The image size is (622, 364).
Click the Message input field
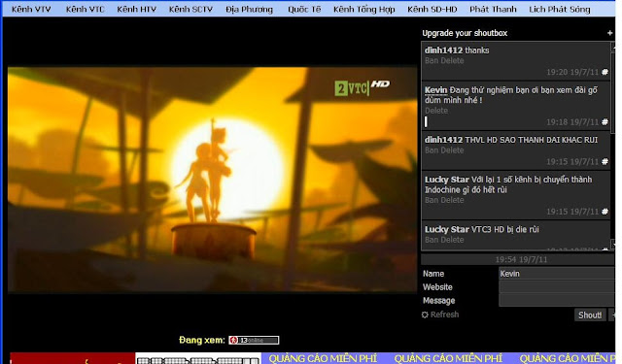[x=556, y=300]
